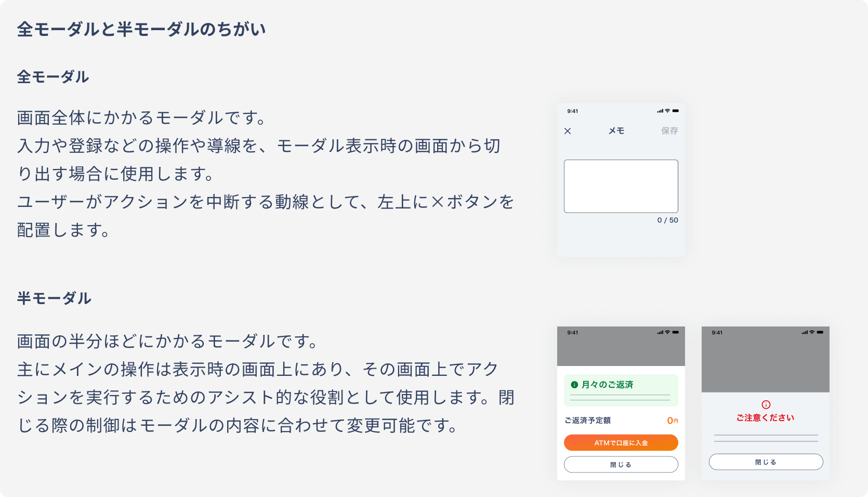Click the メモ title in the full modal header
868x497 pixels.
click(x=616, y=130)
